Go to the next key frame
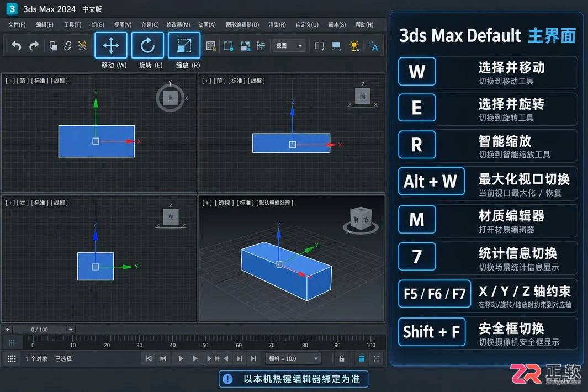The image size is (588, 392). click(239, 359)
